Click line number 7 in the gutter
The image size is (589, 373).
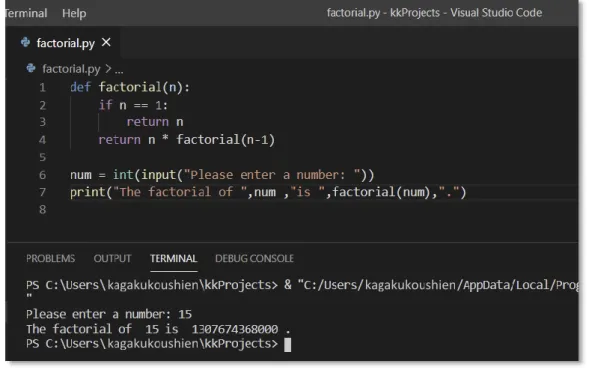(42, 192)
